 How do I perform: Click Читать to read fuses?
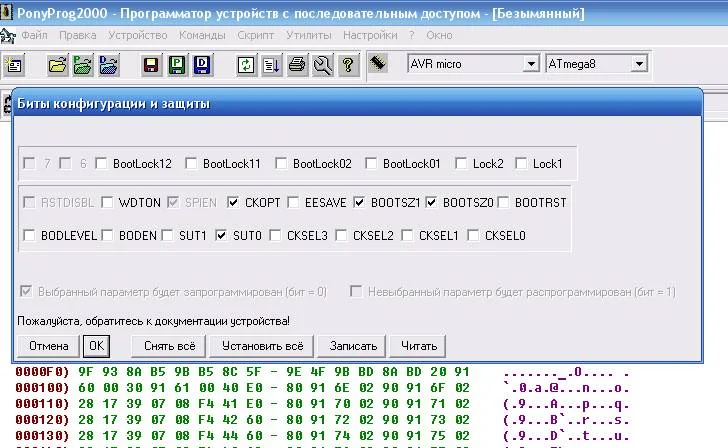pos(418,346)
